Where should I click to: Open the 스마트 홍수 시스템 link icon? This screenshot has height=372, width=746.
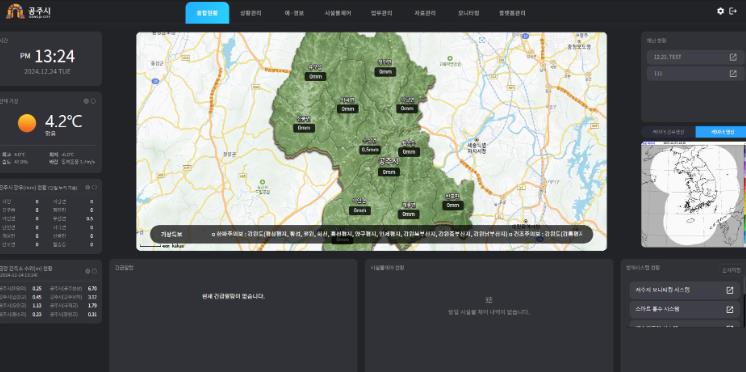(x=729, y=310)
